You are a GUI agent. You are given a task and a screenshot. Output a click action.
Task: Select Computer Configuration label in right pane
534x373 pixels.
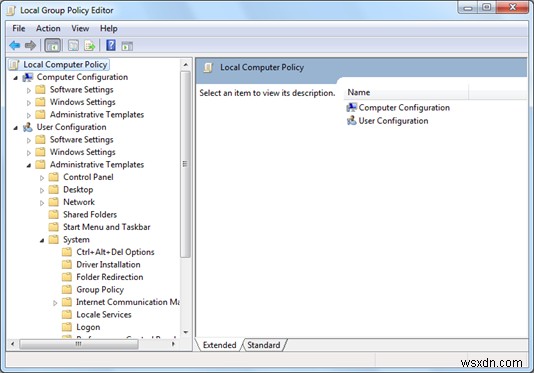coord(404,108)
